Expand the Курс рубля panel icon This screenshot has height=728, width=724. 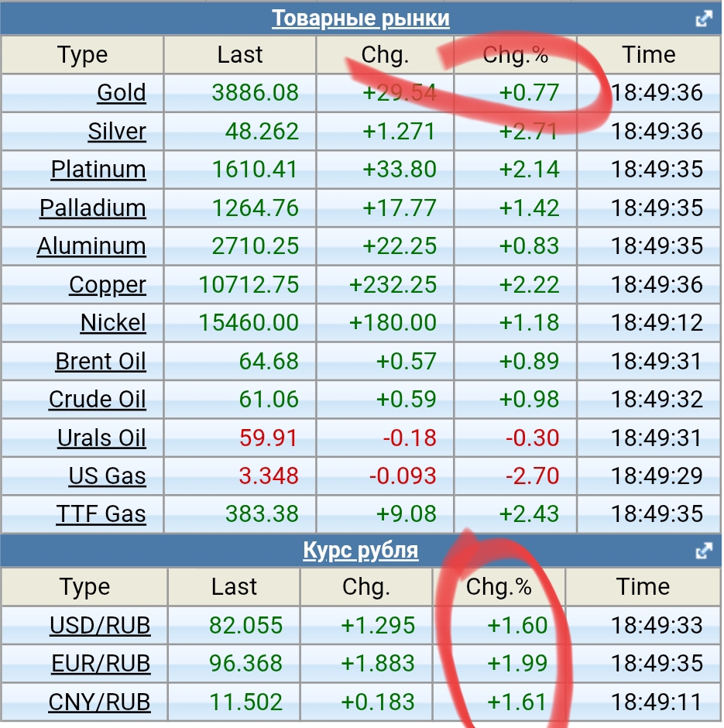coord(703,551)
